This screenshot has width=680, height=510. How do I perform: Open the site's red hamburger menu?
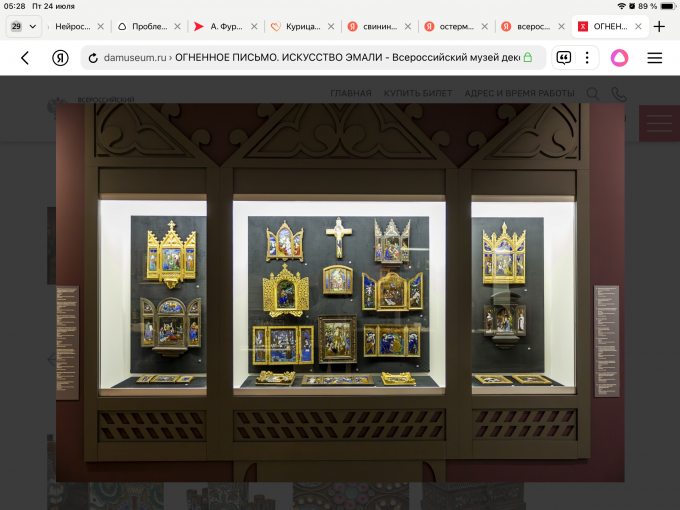coord(659,123)
